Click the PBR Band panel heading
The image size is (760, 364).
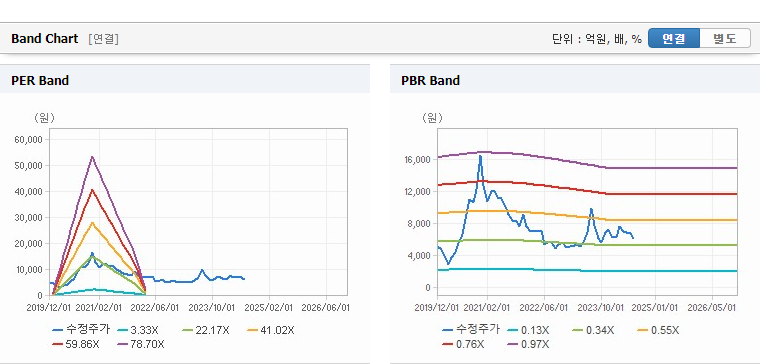pyautogui.click(x=430, y=80)
